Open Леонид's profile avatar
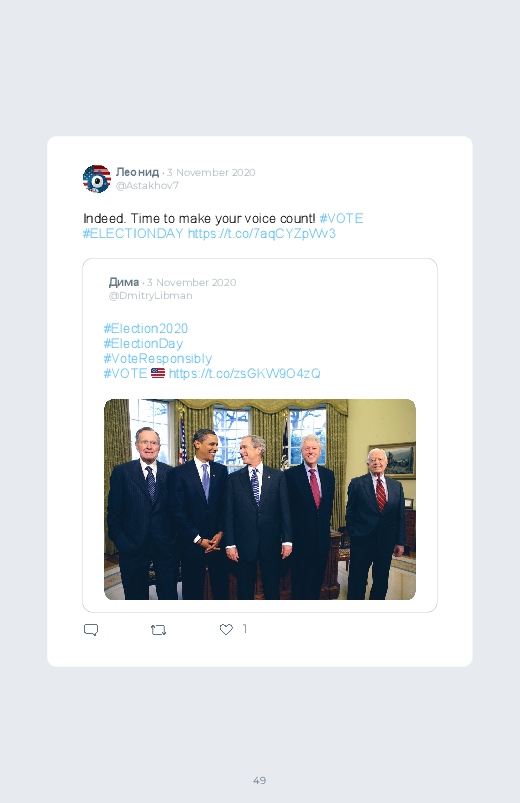Image resolution: width=520 pixels, height=803 pixels. coord(97,179)
